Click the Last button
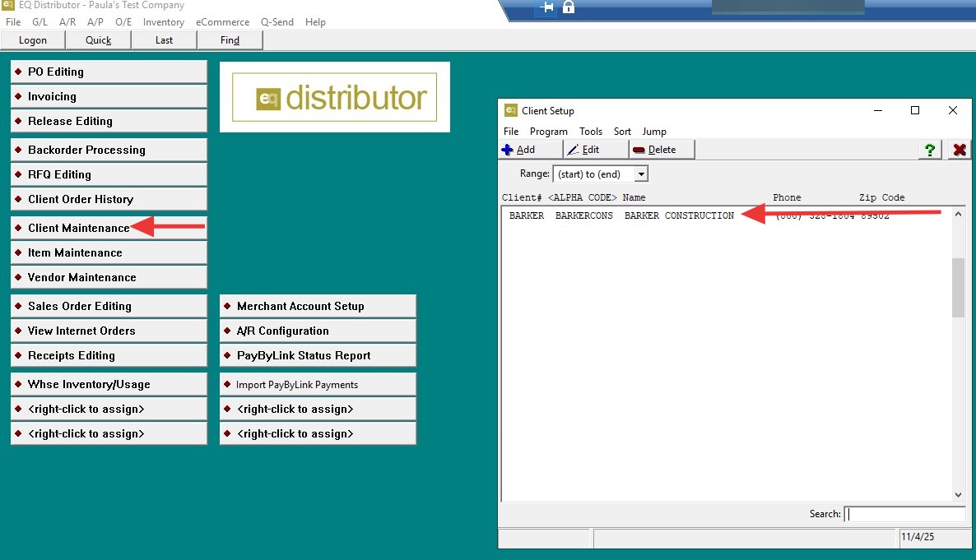The image size is (976, 560). coord(165,39)
